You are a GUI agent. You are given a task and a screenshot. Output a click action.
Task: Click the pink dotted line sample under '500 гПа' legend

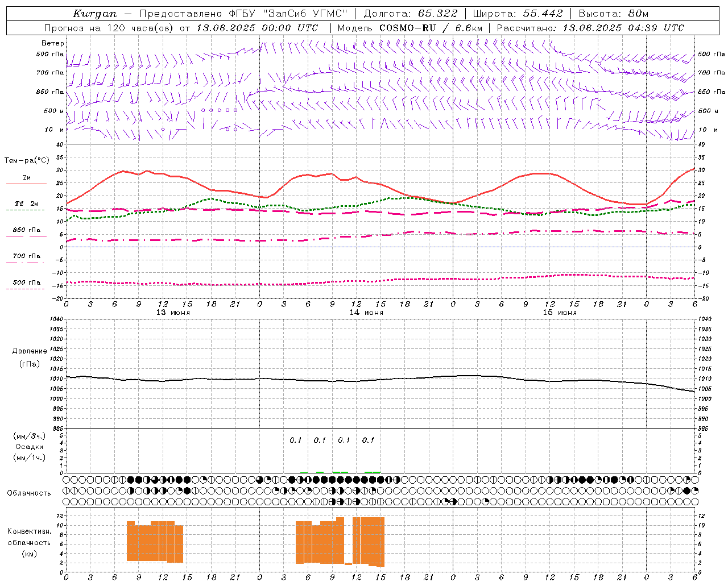25,289
